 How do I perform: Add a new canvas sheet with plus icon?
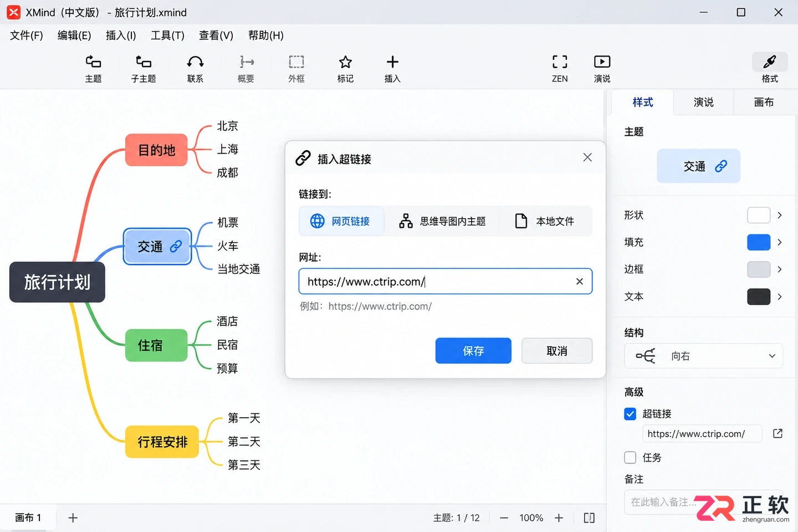point(73,518)
